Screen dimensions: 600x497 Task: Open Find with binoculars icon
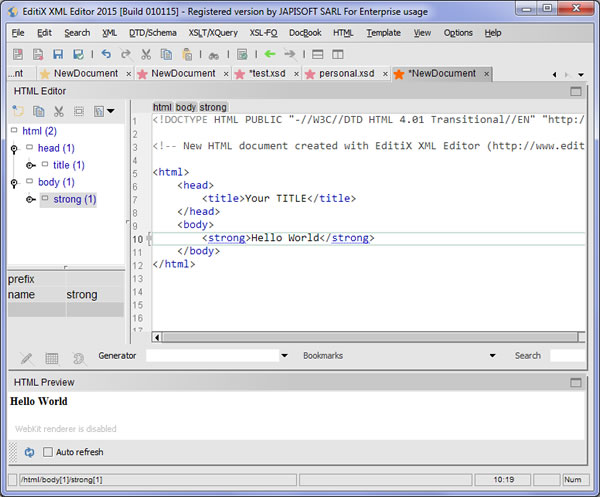(214, 55)
